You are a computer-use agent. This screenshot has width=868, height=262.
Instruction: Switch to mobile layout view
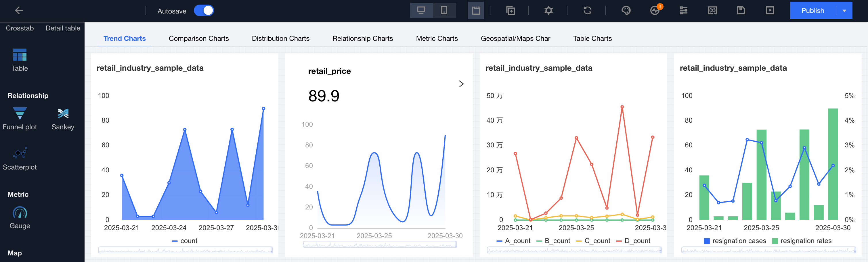(x=444, y=10)
